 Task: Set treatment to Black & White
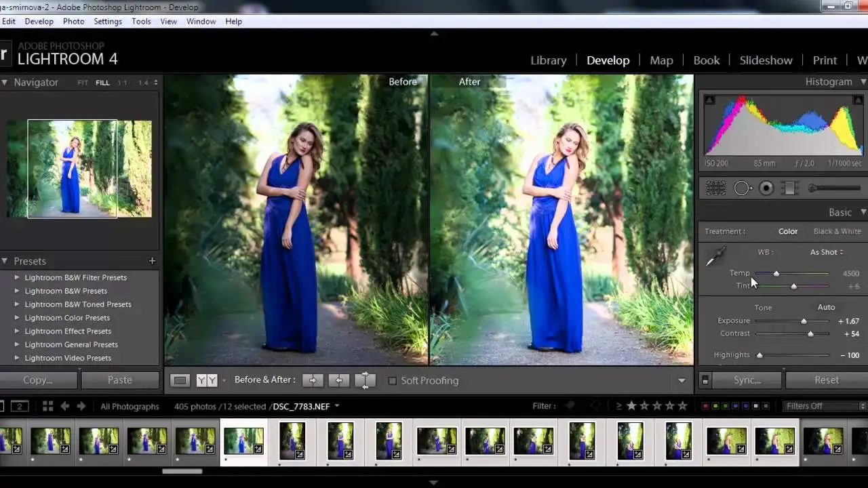tap(837, 231)
